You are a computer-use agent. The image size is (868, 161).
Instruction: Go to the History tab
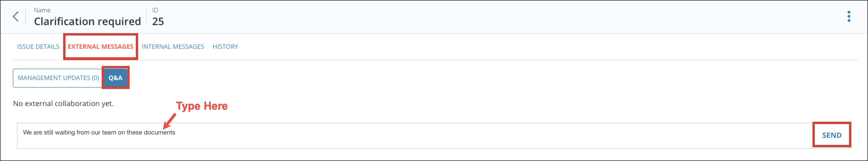click(x=225, y=47)
